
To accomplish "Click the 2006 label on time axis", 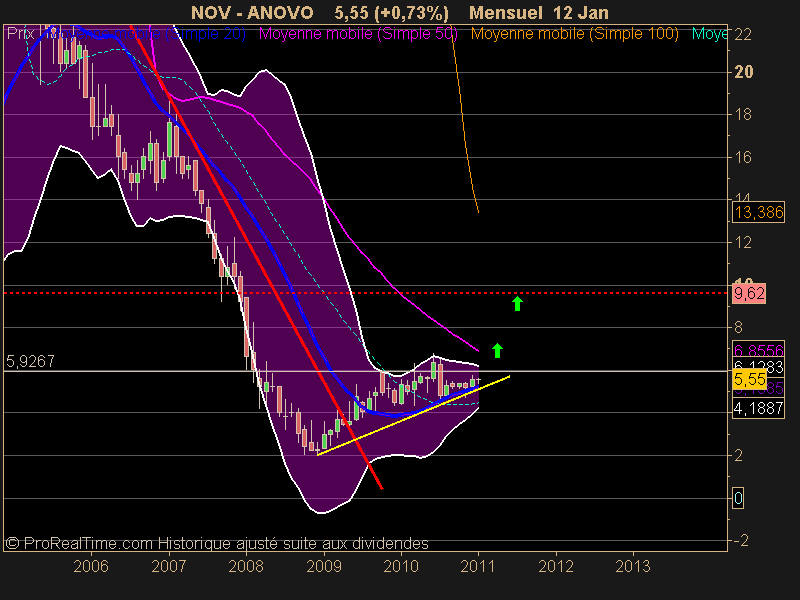I will 91,566.
